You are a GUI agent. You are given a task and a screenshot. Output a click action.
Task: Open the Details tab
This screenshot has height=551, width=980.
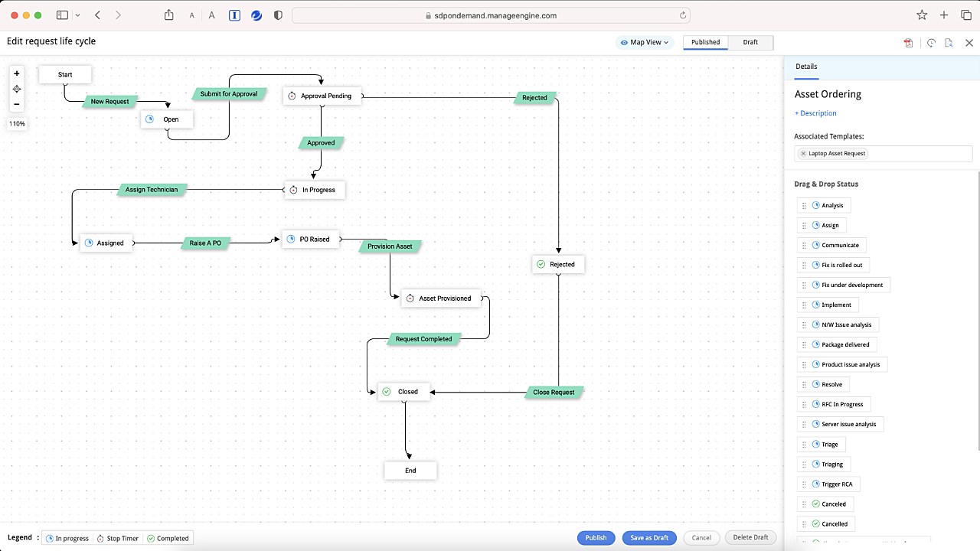click(806, 67)
